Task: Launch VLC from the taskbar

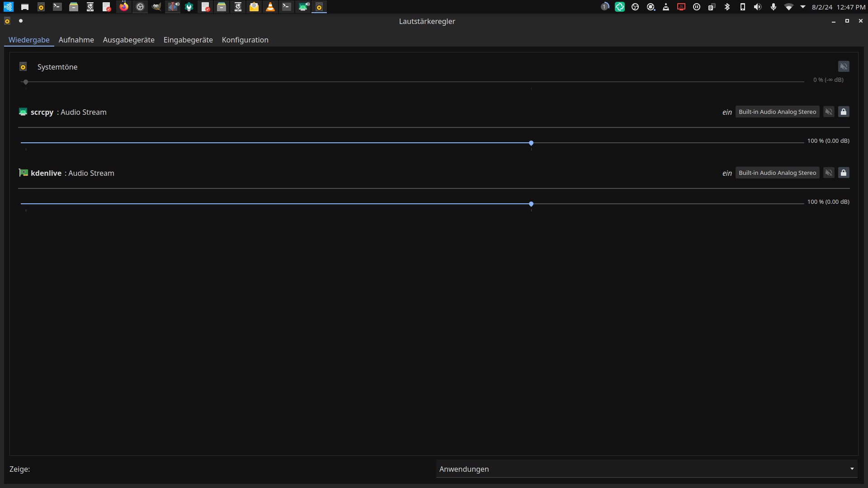Action: (270, 7)
